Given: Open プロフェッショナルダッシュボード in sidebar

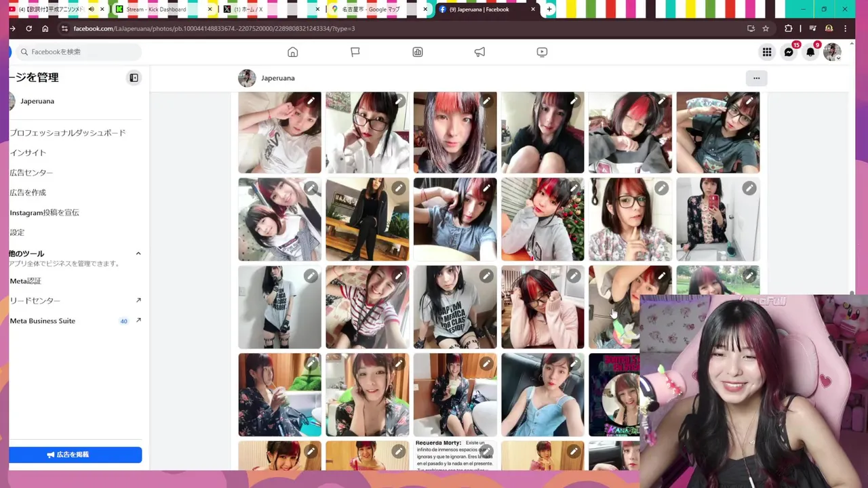Looking at the screenshot, I should point(68,133).
